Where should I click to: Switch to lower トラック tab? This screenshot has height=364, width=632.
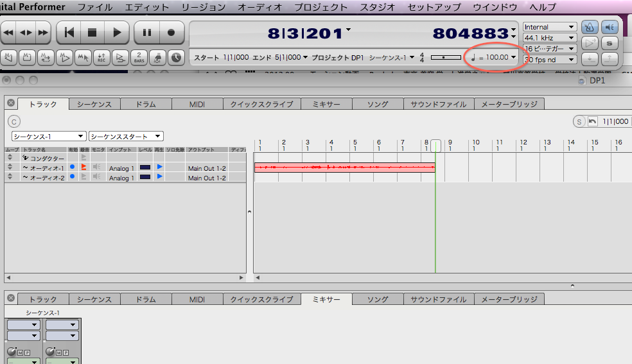[x=43, y=300]
